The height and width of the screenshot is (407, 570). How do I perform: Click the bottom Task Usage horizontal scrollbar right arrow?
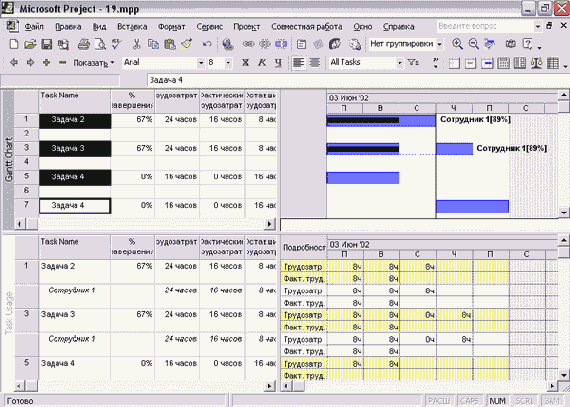pos(269,386)
